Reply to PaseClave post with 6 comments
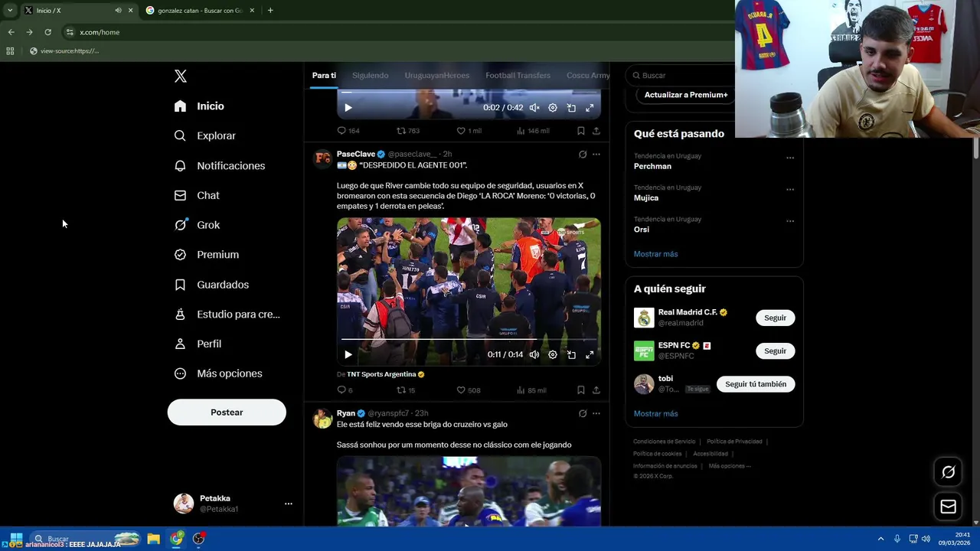Viewport: 980px width, 551px height. point(345,390)
